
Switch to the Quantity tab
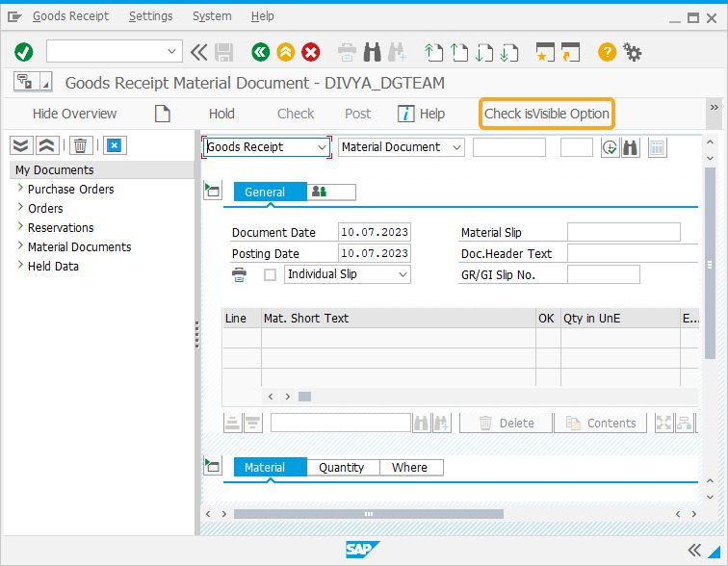pyautogui.click(x=342, y=468)
